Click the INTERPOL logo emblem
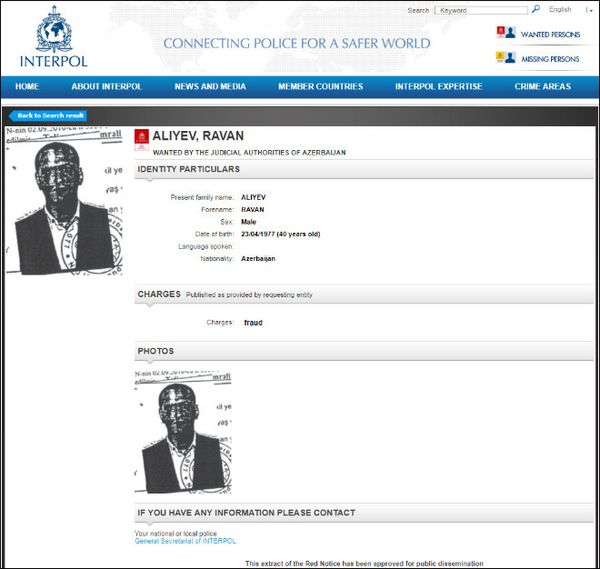 click(x=54, y=29)
